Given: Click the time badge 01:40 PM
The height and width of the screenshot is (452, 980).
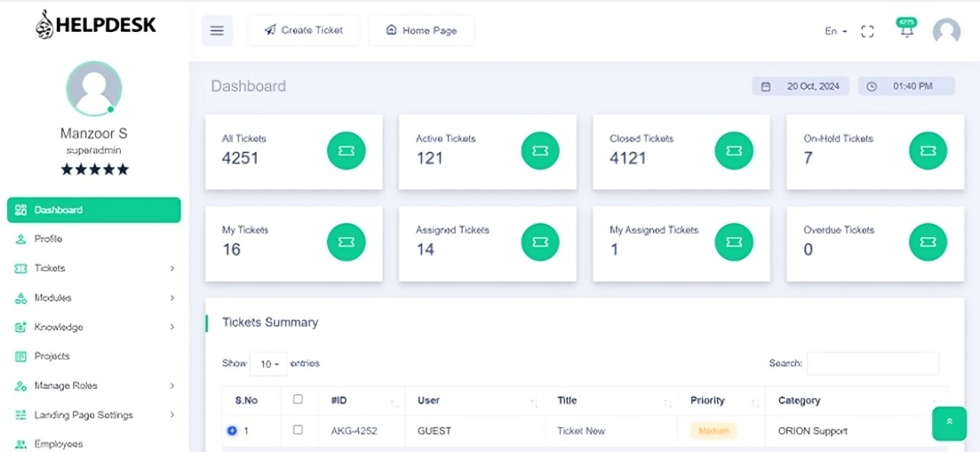Looking at the screenshot, I should pos(906,86).
